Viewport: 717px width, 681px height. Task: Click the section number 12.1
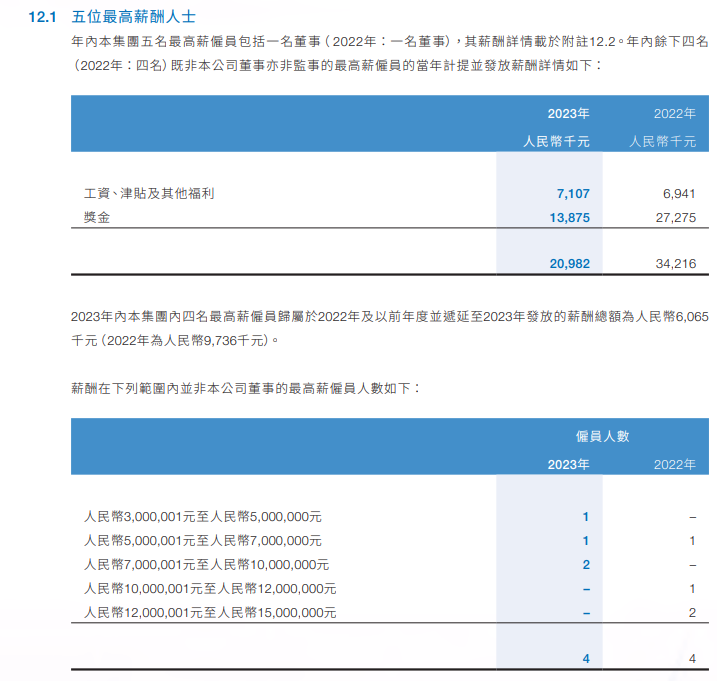43,17
